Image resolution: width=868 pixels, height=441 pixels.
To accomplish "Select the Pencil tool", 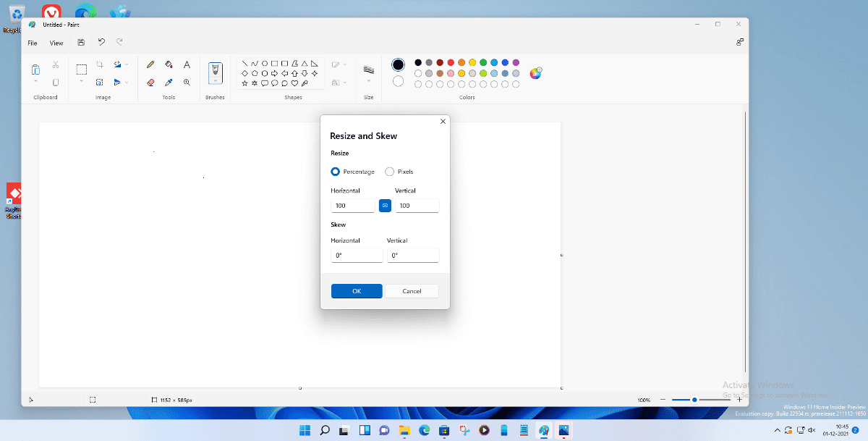I will (150, 64).
